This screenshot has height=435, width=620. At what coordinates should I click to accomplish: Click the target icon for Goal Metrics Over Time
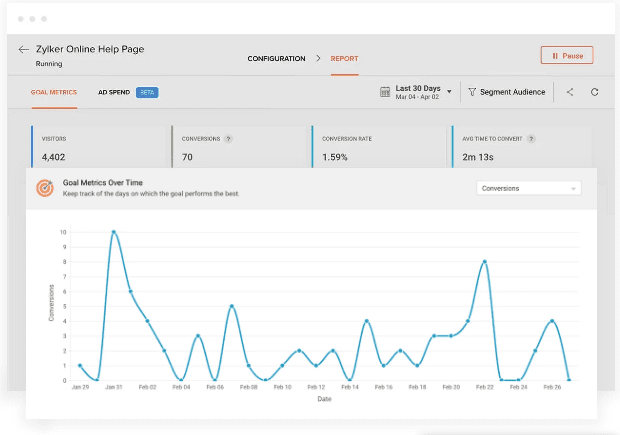45,188
